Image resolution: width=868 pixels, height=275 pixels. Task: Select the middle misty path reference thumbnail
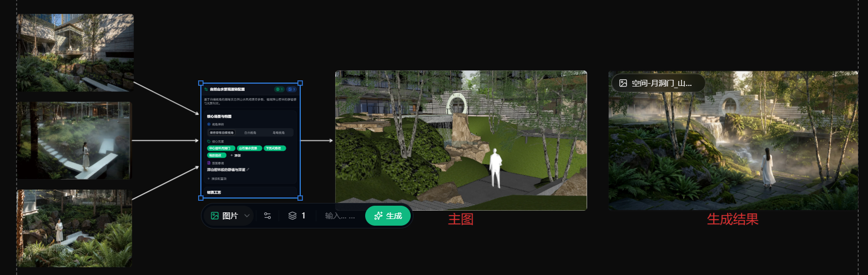(x=74, y=140)
